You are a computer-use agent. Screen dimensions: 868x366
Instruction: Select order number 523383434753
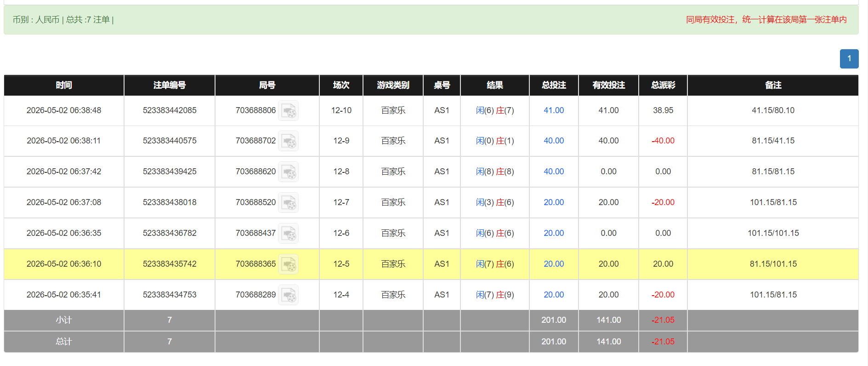[170, 295]
